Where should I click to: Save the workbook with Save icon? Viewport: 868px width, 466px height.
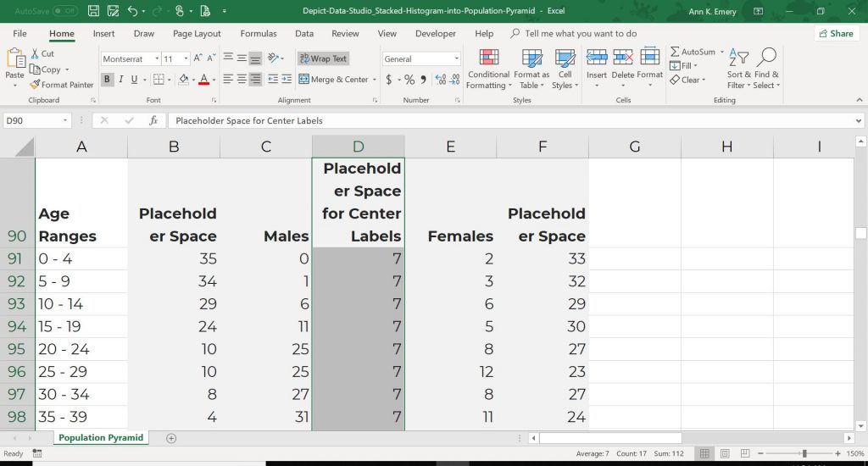tap(93, 11)
